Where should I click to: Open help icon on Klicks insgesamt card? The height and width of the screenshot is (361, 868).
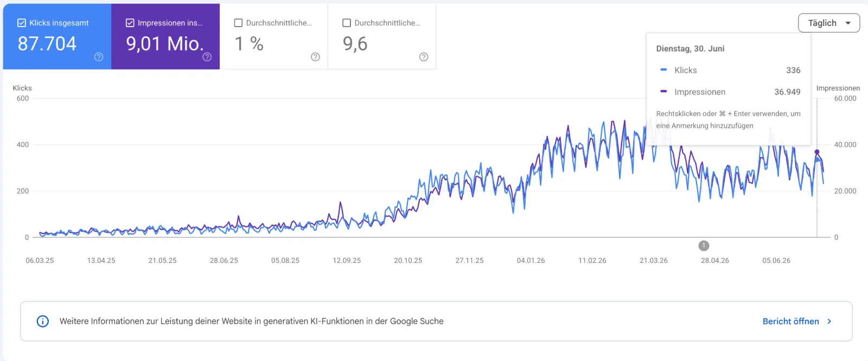click(x=99, y=57)
